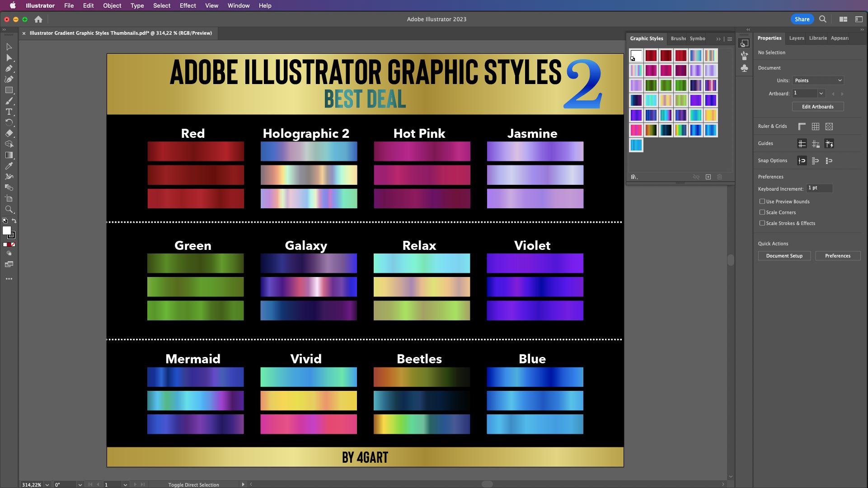This screenshot has width=868, height=488.
Task: Activate the Type tool
Action: coord(9,111)
